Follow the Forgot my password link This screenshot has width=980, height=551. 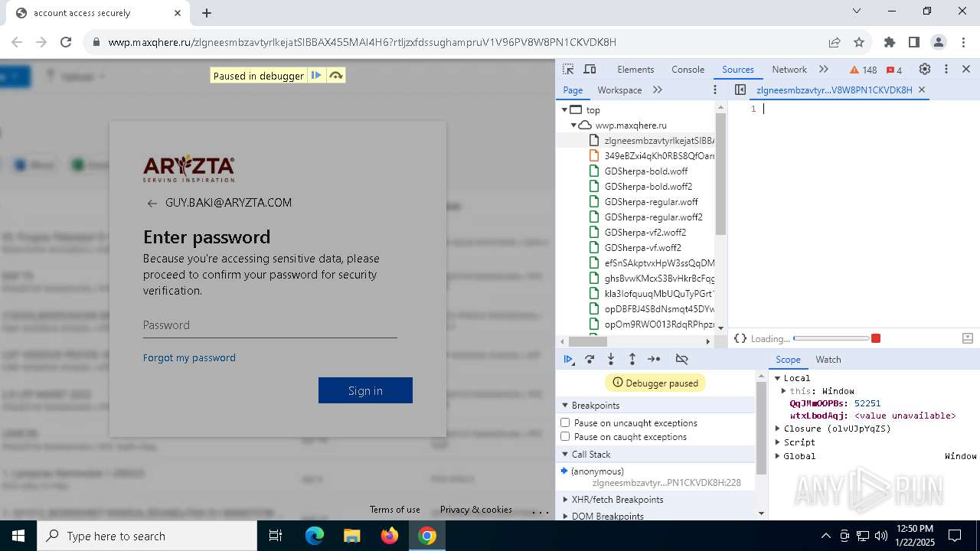coord(189,357)
